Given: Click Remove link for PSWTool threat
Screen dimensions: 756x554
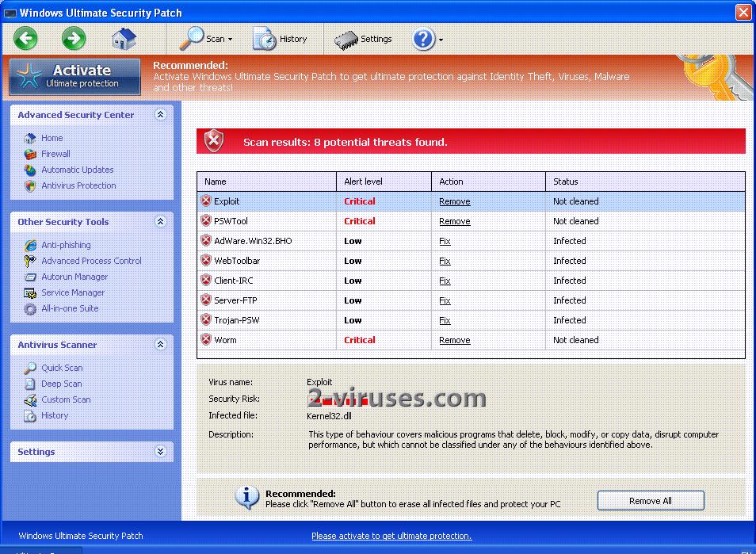Looking at the screenshot, I should point(454,222).
